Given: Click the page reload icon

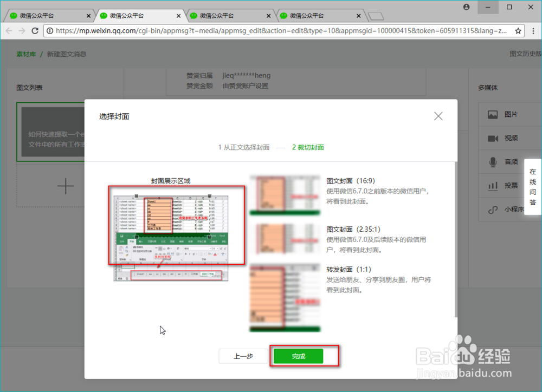Looking at the screenshot, I should [35, 31].
